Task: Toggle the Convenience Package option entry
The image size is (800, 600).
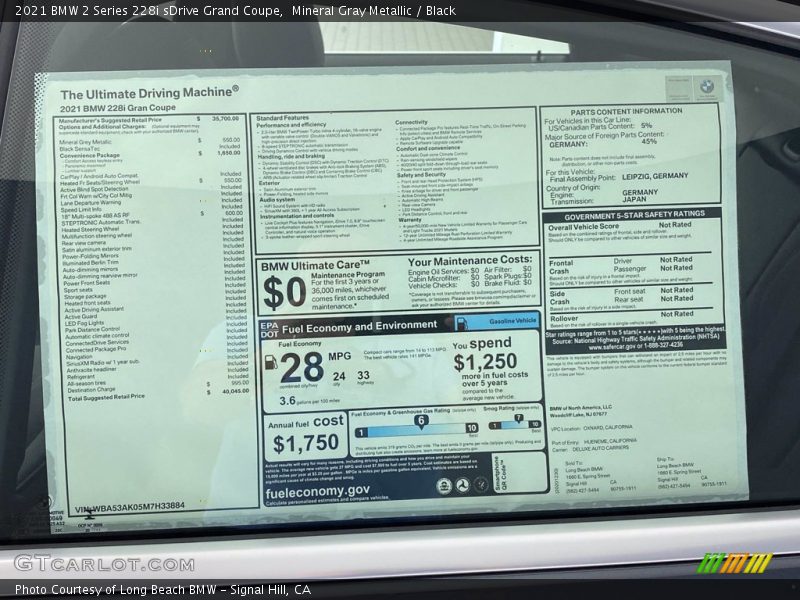Action: click(88, 153)
